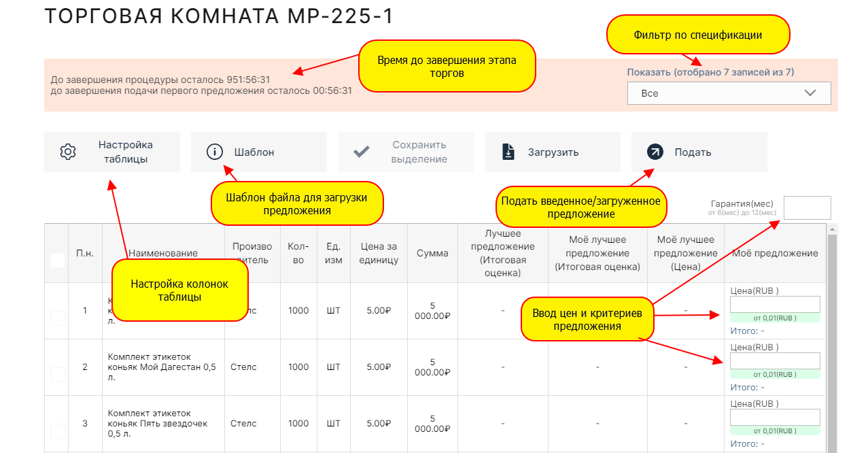Click the price input in row 3
Viewport: 868px width, 453px height.
point(774,417)
